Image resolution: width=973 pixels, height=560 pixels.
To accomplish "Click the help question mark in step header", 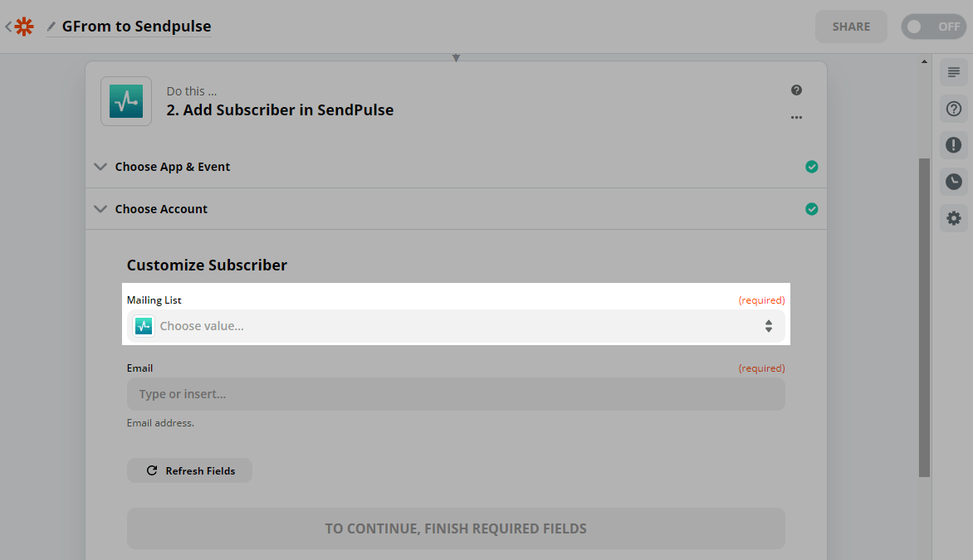I will coord(796,90).
